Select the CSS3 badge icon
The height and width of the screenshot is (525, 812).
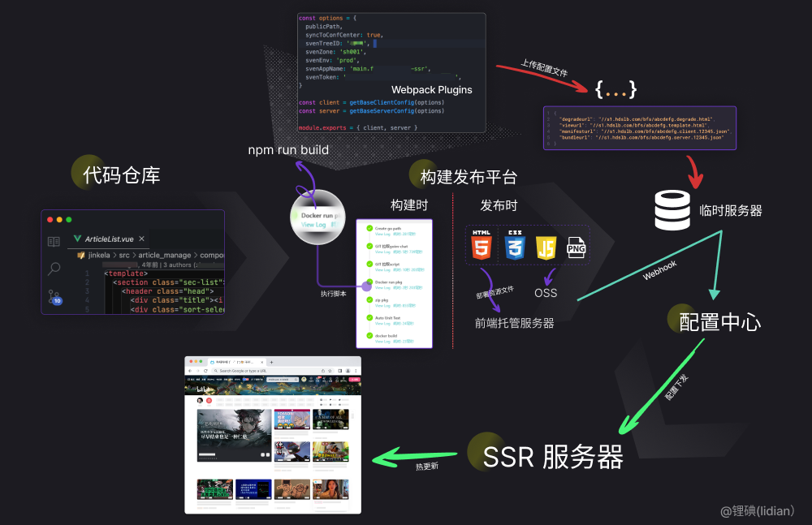513,247
